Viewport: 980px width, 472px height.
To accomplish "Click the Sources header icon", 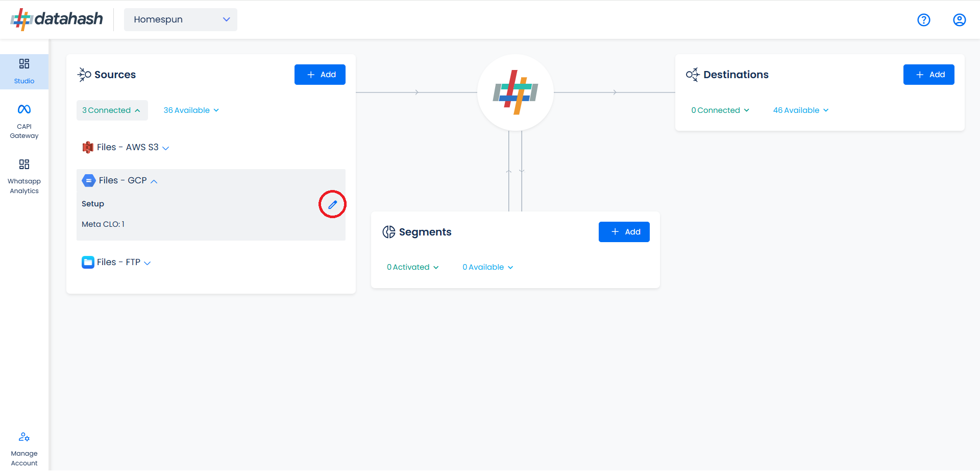I will (x=84, y=75).
